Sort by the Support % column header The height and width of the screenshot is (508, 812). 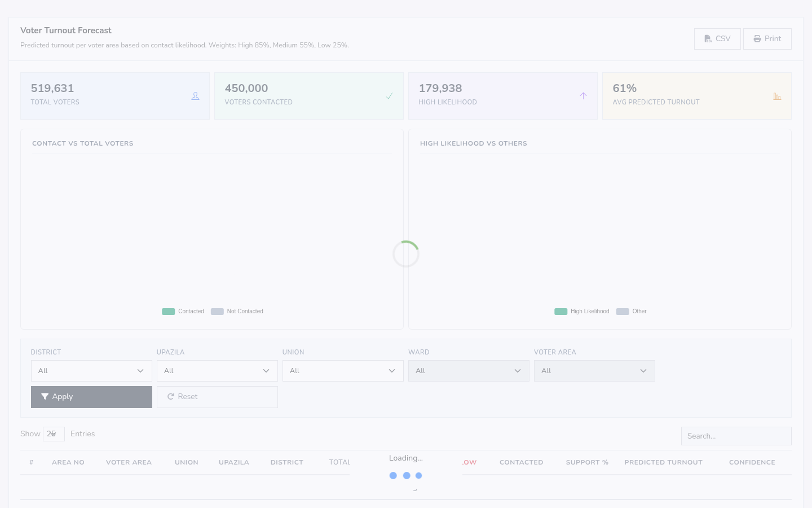coord(587,462)
